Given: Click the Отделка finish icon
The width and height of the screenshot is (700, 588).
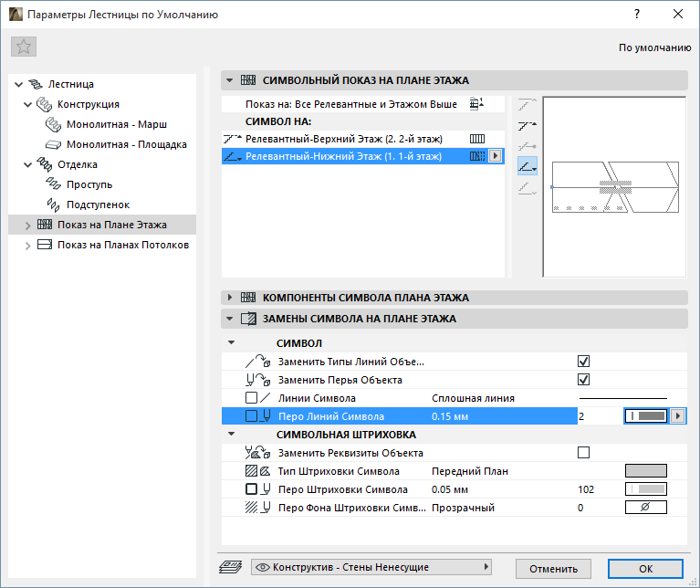Looking at the screenshot, I should 44,164.
